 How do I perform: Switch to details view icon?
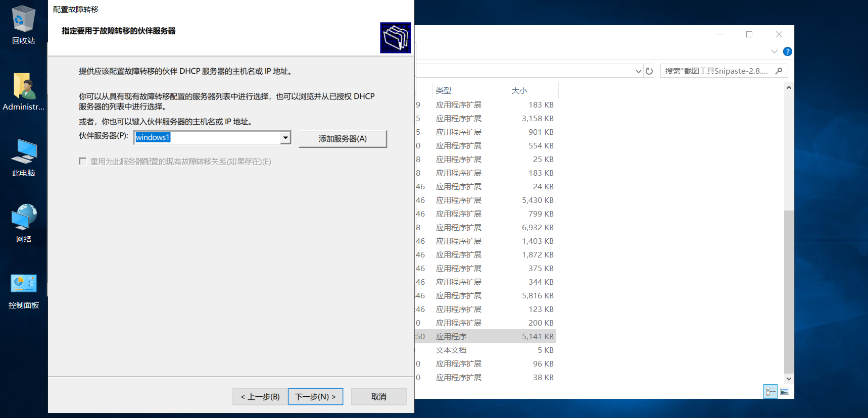(770, 391)
